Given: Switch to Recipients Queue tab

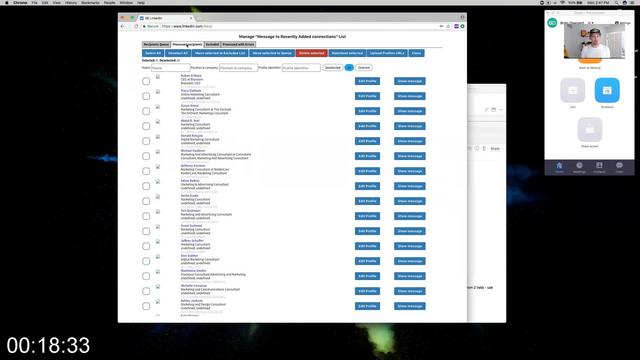Looking at the screenshot, I should pyautogui.click(x=156, y=44).
